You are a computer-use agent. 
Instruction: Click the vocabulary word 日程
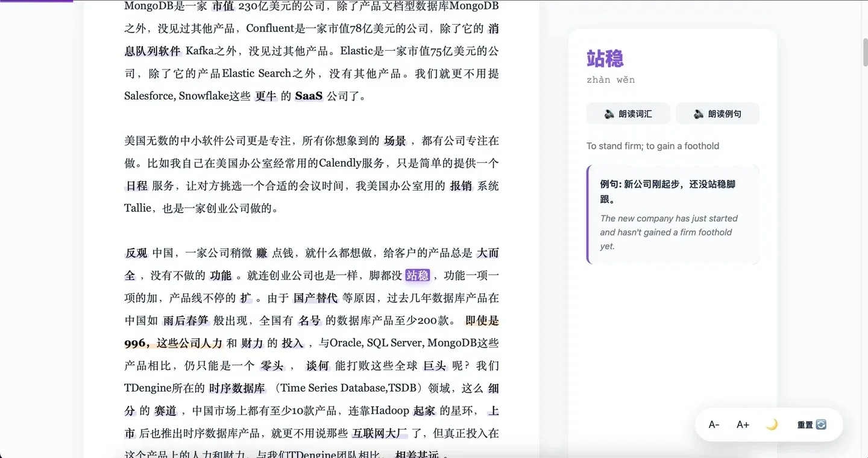[x=137, y=186]
